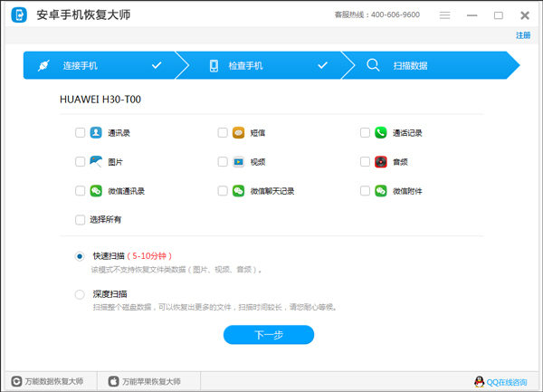543x392 pixels.
Task: Click the 短信 message icon
Action: coord(238,132)
